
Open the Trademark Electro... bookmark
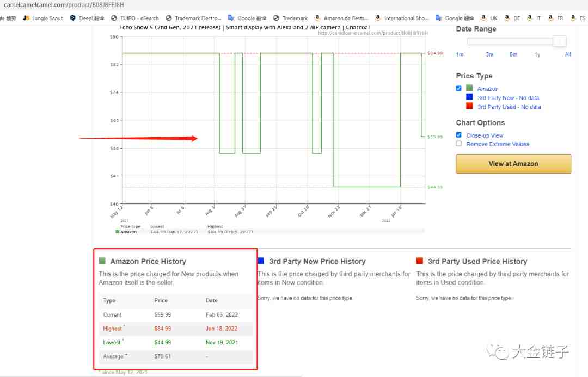tap(193, 18)
